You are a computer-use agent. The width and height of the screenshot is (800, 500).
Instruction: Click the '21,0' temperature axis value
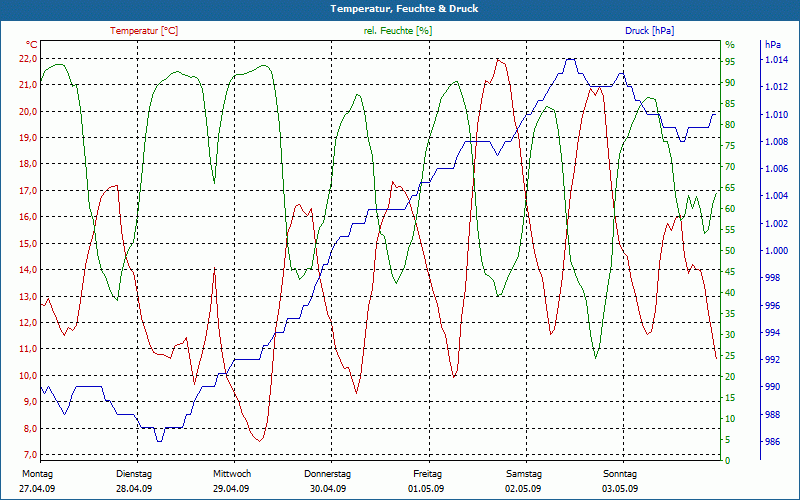coord(28,85)
